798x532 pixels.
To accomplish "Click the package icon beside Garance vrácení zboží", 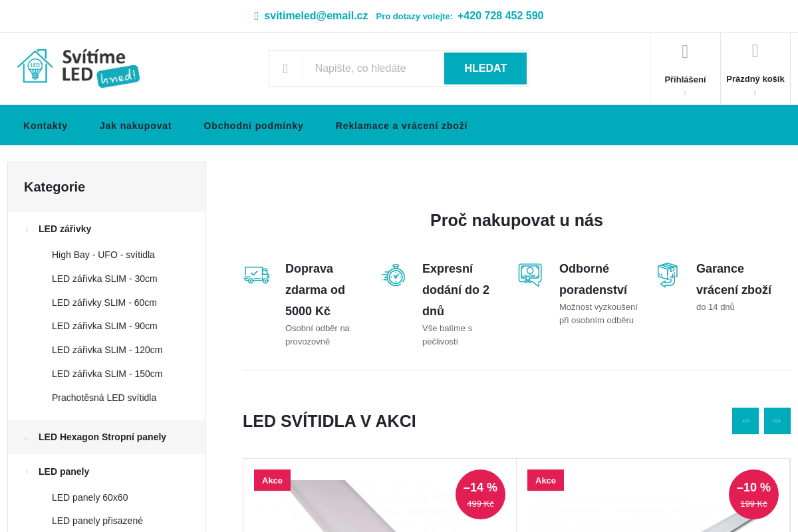I will [667, 274].
